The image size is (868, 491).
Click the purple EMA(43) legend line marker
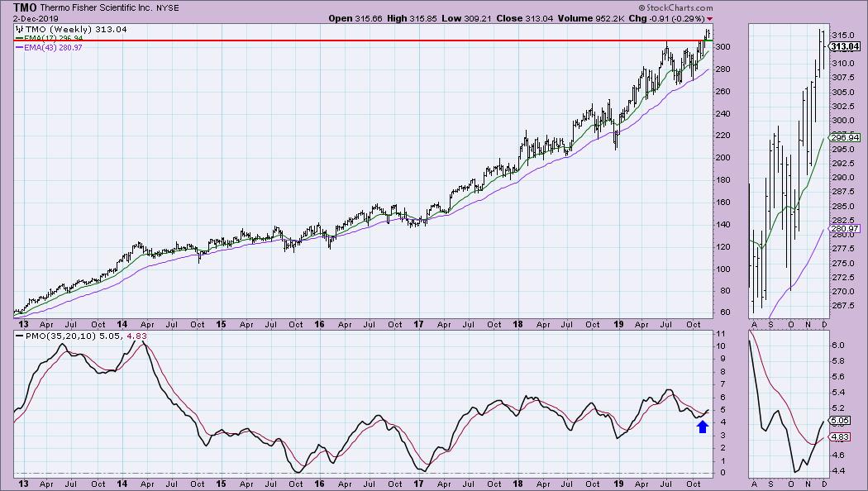click(x=19, y=48)
